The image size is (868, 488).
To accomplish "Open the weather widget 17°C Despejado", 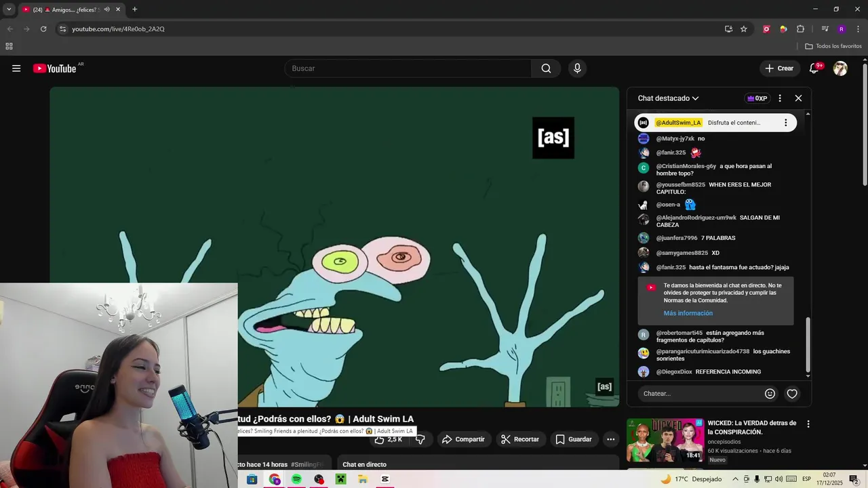I will pyautogui.click(x=691, y=479).
